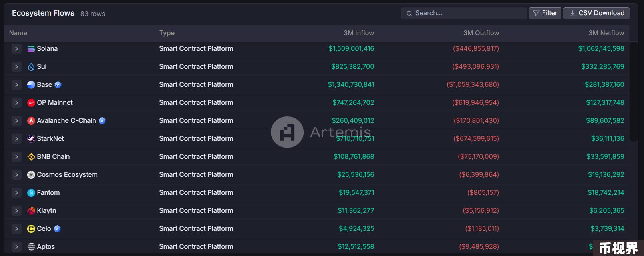The image size is (644, 256).
Task: Click the Ecosystem Flows title
Action: pos(43,13)
